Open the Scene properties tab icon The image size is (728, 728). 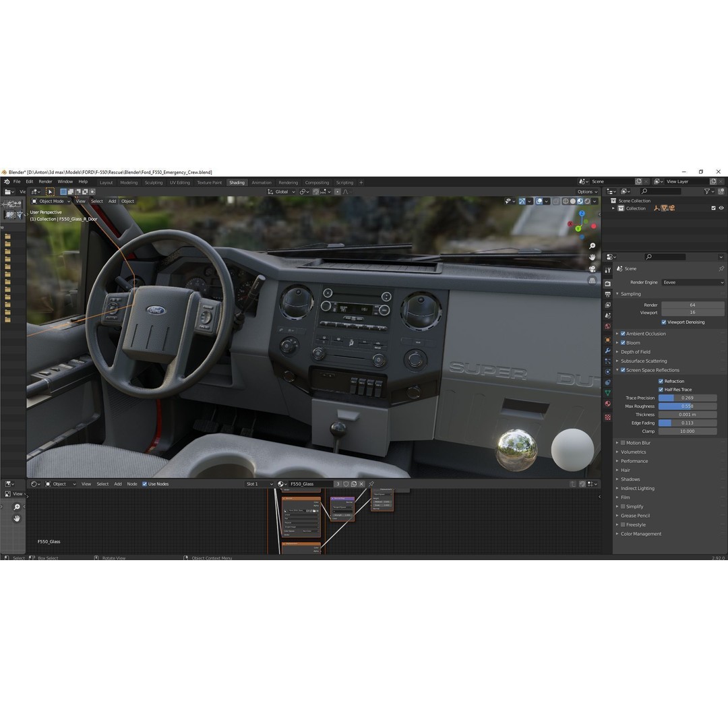pyautogui.click(x=607, y=315)
